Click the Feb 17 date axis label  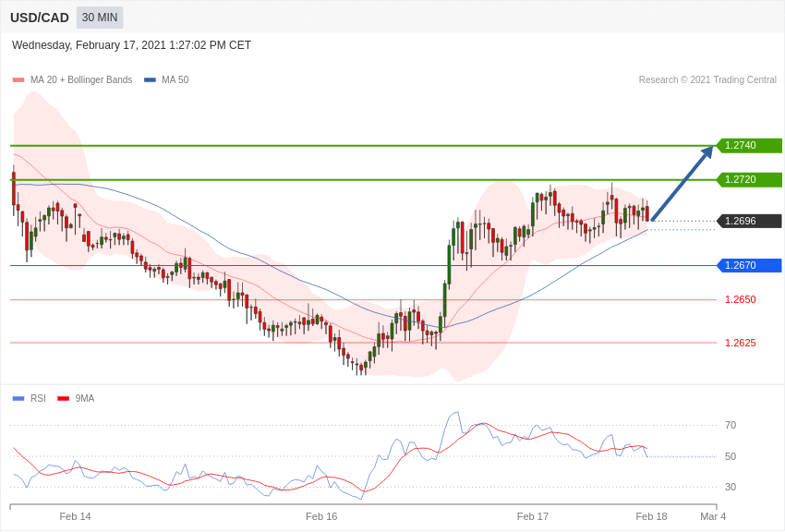[533, 516]
